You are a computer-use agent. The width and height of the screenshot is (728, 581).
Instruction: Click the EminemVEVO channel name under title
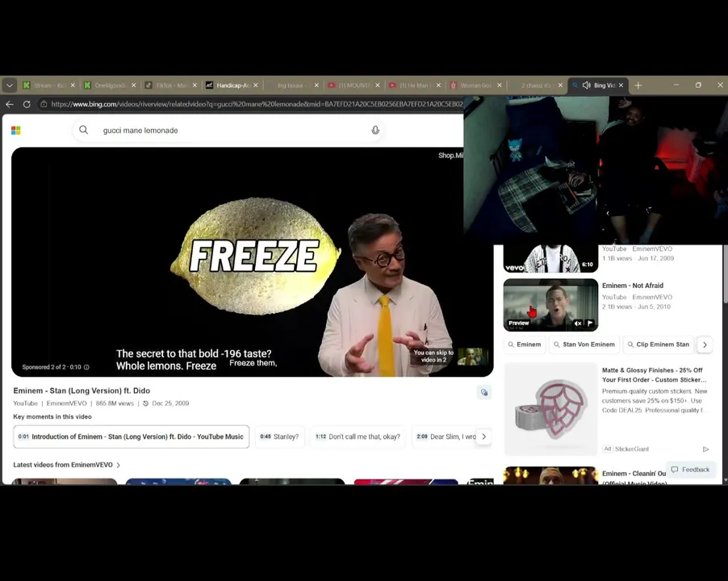pyautogui.click(x=66, y=403)
